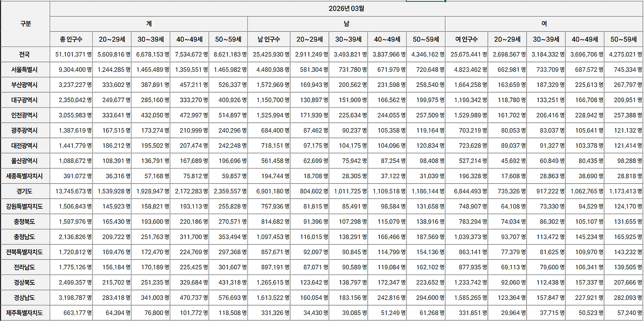644x321 pixels.
Task: Select national female population 25,675,441 명
Action: tap(467, 55)
